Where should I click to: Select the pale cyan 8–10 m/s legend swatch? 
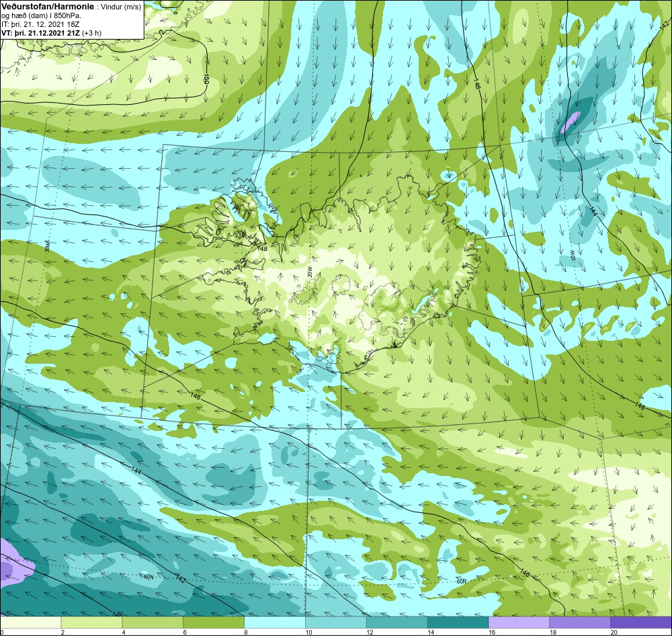point(275,623)
